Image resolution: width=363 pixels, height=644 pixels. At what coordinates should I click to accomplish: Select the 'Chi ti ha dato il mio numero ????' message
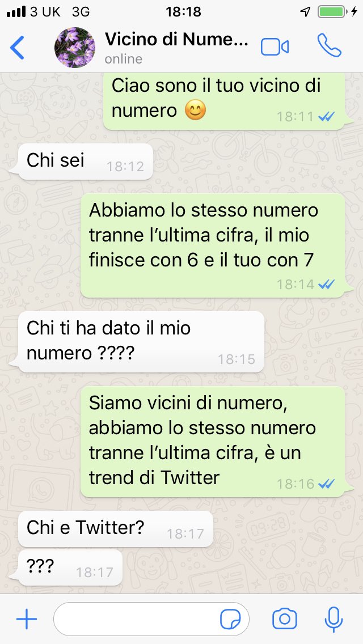point(140,342)
